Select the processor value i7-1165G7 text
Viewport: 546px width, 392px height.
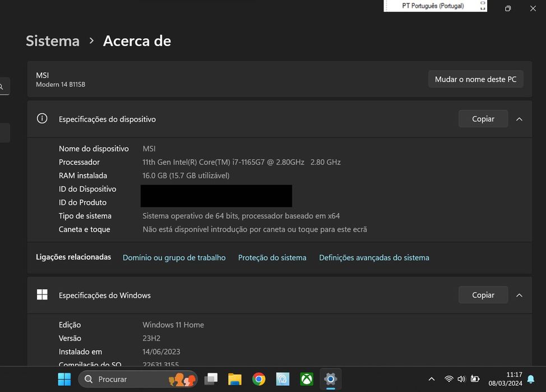coord(241,163)
